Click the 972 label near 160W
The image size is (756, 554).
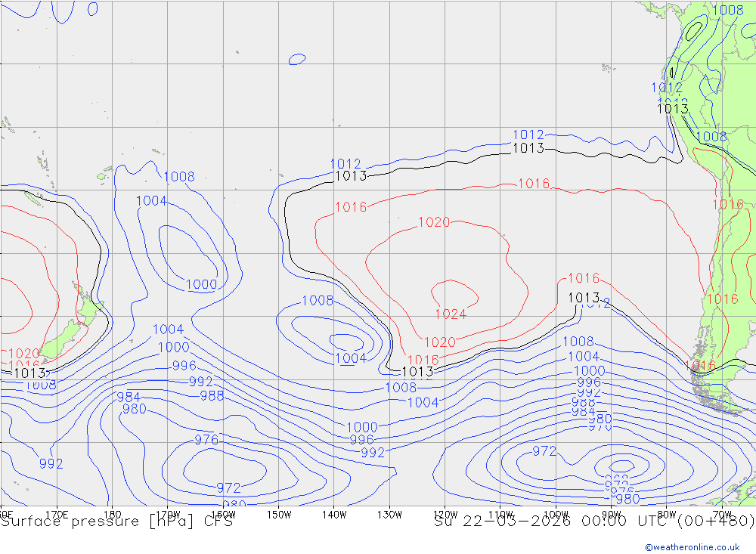click(x=228, y=488)
